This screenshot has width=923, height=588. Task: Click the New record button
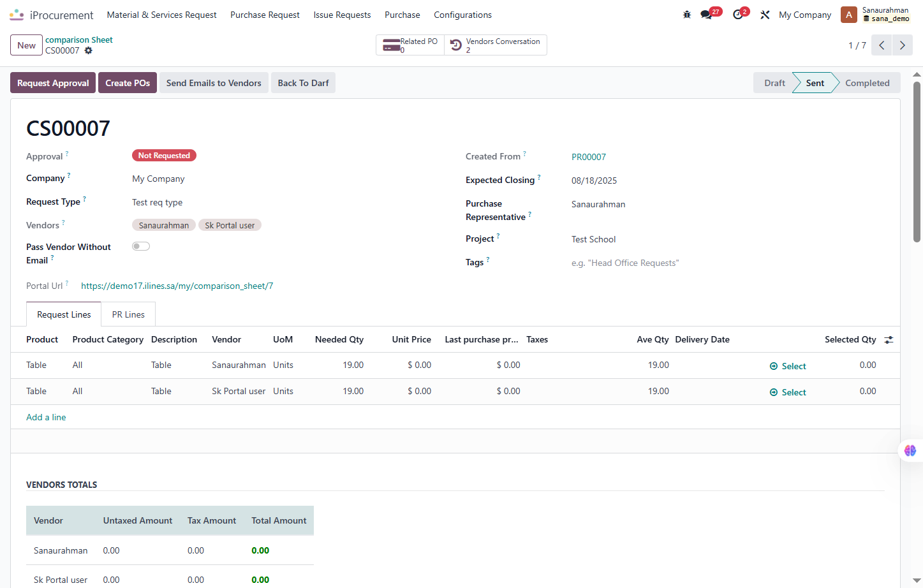pyautogui.click(x=26, y=45)
